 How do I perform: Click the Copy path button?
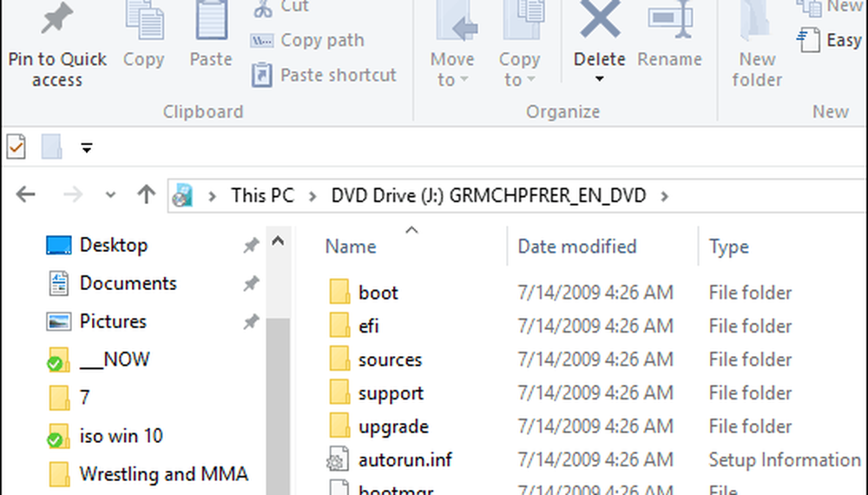coord(309,41)
